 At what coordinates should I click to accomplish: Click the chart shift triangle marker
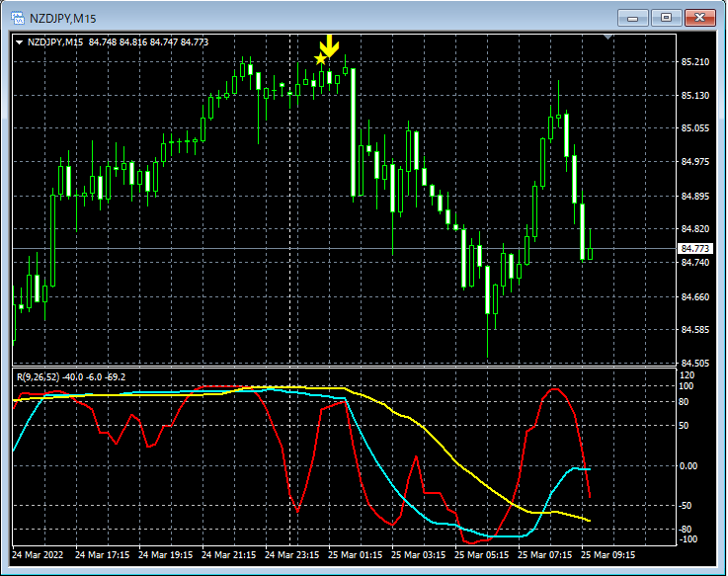[x=608, y=37]
